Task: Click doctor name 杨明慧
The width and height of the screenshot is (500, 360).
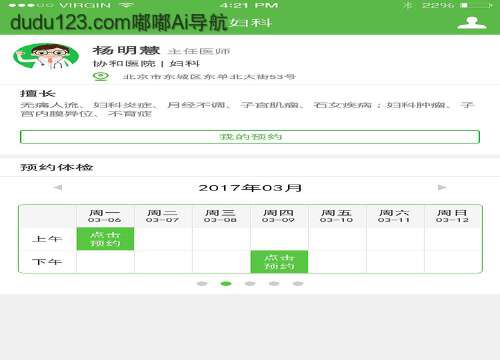Action: point(126,50)
